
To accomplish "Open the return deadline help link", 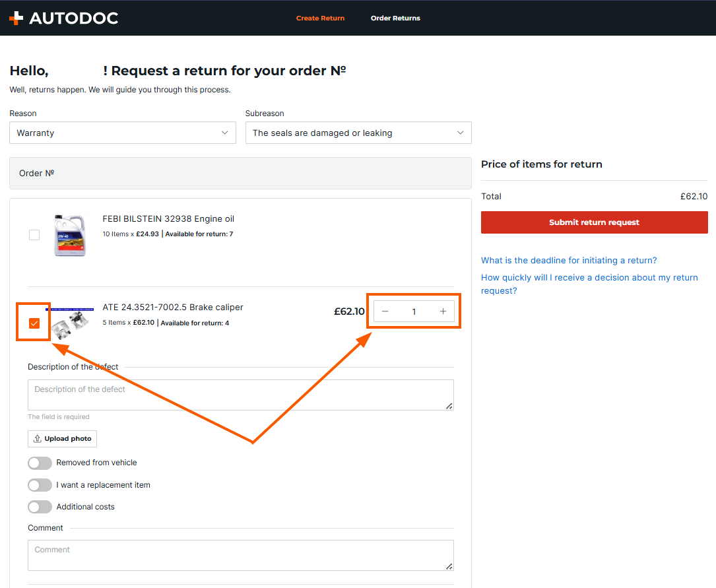I will pyautogui.click(x=569, y=261).
